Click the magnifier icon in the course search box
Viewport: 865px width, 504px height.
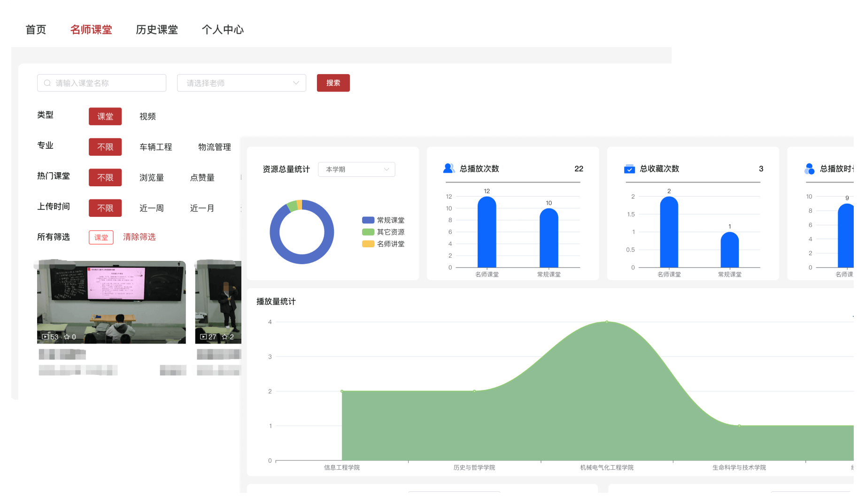pos(47,83)
